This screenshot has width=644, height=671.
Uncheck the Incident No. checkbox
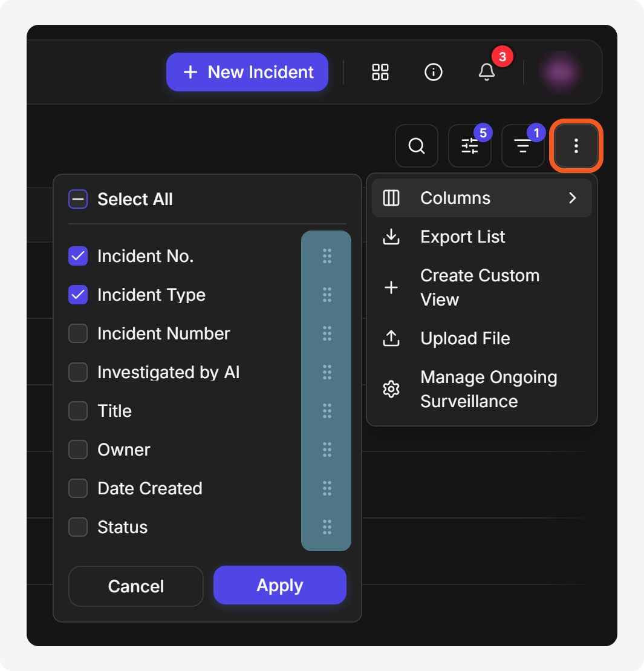(x=78, y=256)
